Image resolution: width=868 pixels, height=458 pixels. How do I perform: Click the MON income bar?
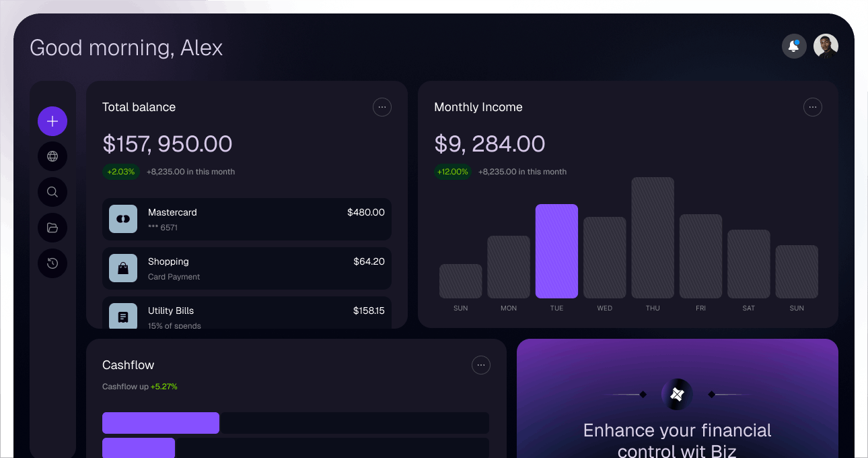coord(509,267)
